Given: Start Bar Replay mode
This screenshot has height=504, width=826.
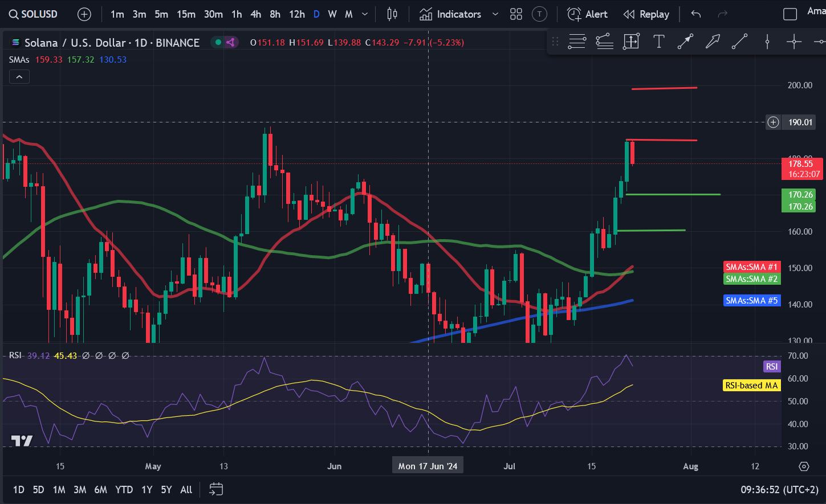Looking at the screenshot, I should [646, 14].
